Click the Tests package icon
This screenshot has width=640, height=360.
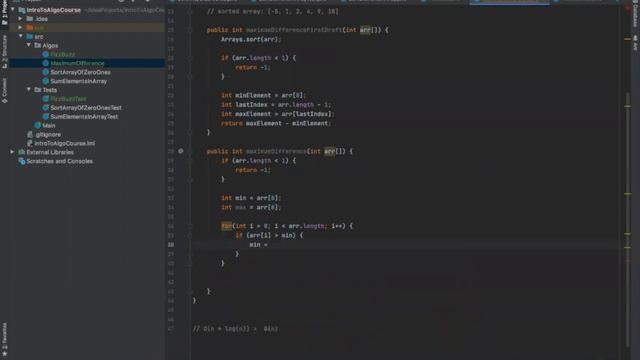[38, 90]
